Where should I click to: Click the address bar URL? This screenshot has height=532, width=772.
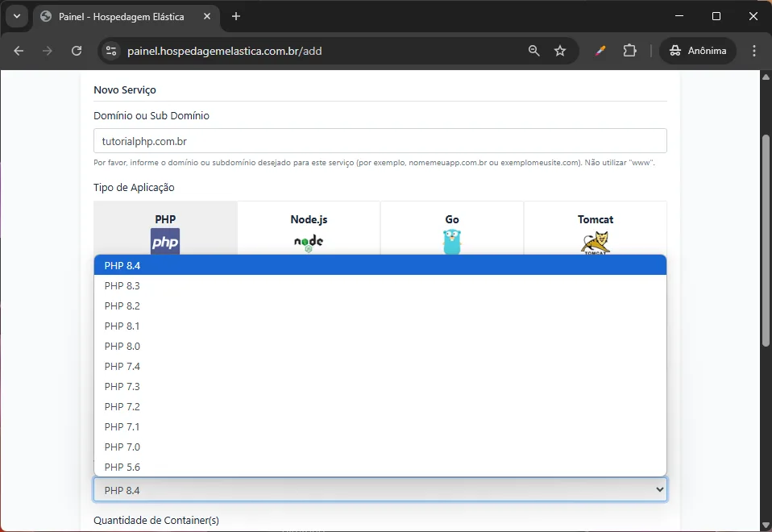pyautogui.click(x=225, y=51)
